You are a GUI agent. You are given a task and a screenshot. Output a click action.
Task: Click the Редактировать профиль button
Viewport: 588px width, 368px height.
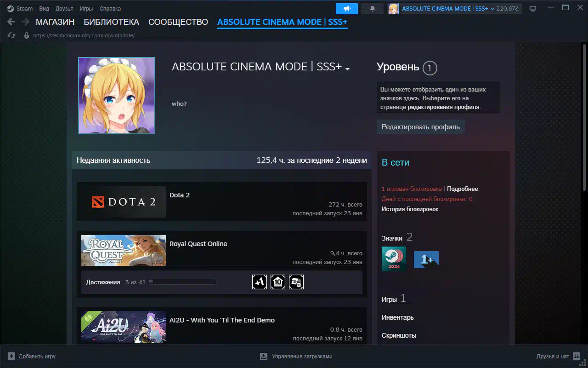[x=421, y=127]
